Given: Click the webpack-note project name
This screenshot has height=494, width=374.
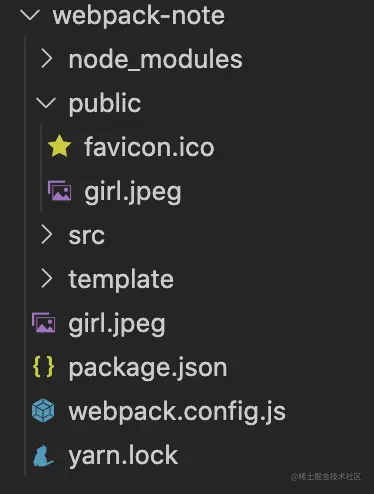Looking at the screenshot, I should point(139,16).
